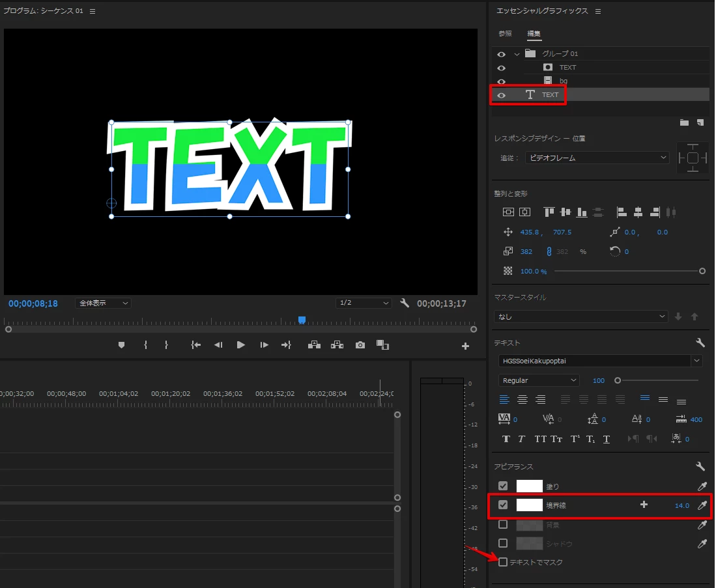Hide グループ 01 with its eye icon
Screen dimensions: 716x588
(x=502, y=54)
